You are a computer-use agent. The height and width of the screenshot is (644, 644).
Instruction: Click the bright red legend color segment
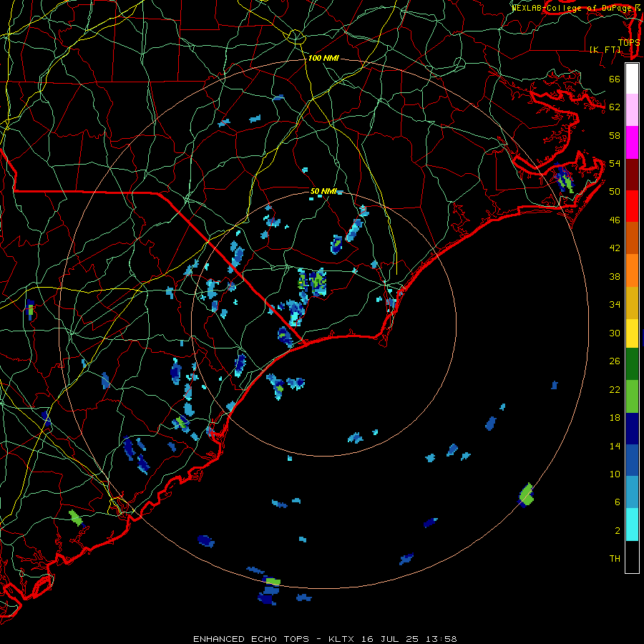coord(632,206)
